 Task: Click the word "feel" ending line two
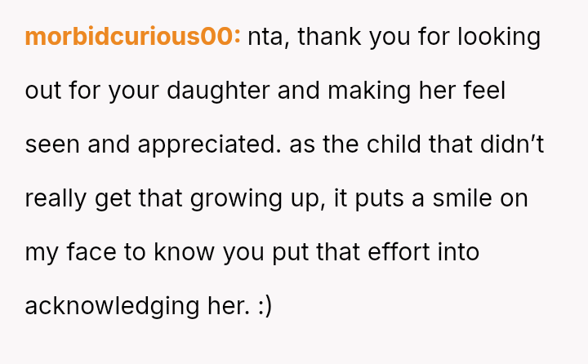(x=484, y=91)
